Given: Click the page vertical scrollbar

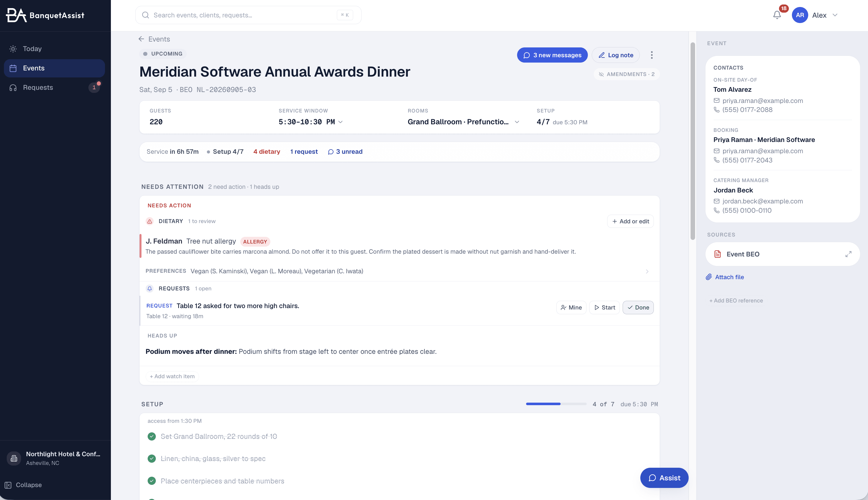Looking at the screenshot, I should tap(693, 141).
